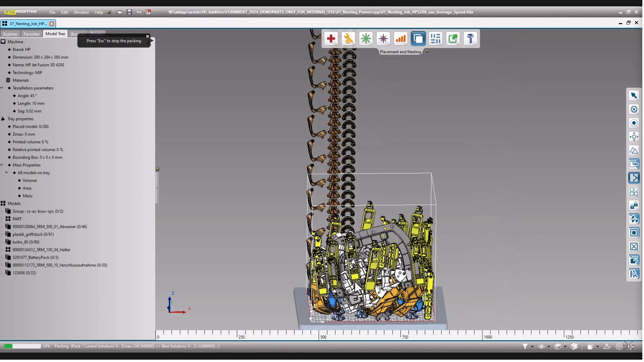Click the four-squares grid icon in right toolbar

point(634,192)
